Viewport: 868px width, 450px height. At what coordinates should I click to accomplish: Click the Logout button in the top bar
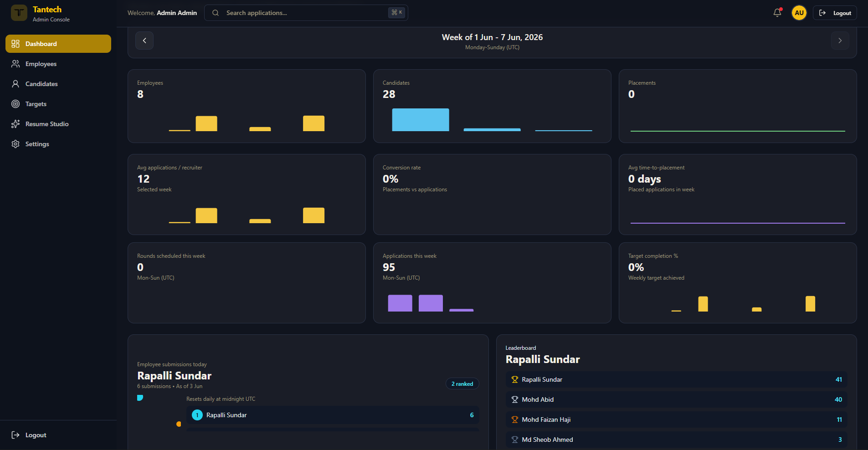(x=835, y=13)
